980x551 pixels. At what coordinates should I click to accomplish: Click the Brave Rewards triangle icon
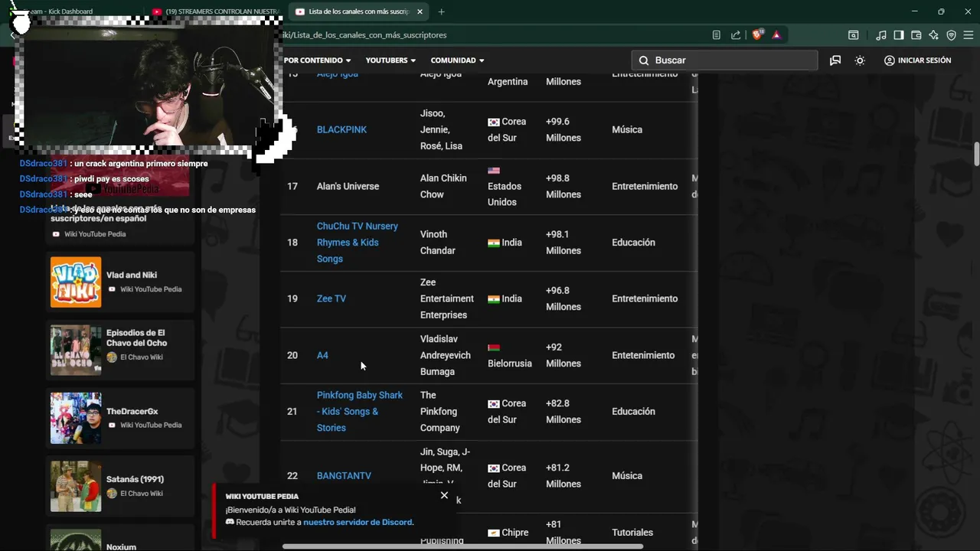point(776,34)
